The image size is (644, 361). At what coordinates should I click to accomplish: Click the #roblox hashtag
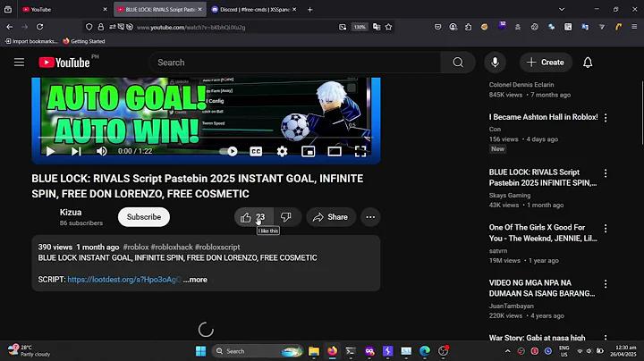136,247
